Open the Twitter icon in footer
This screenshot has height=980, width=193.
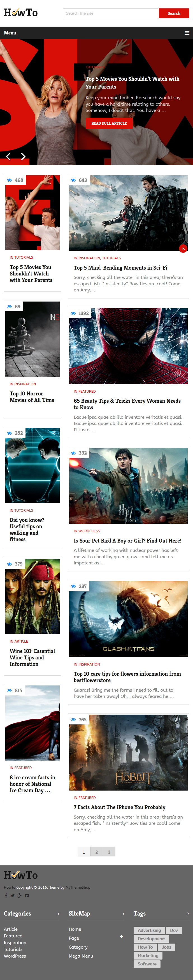click(13, 896)
